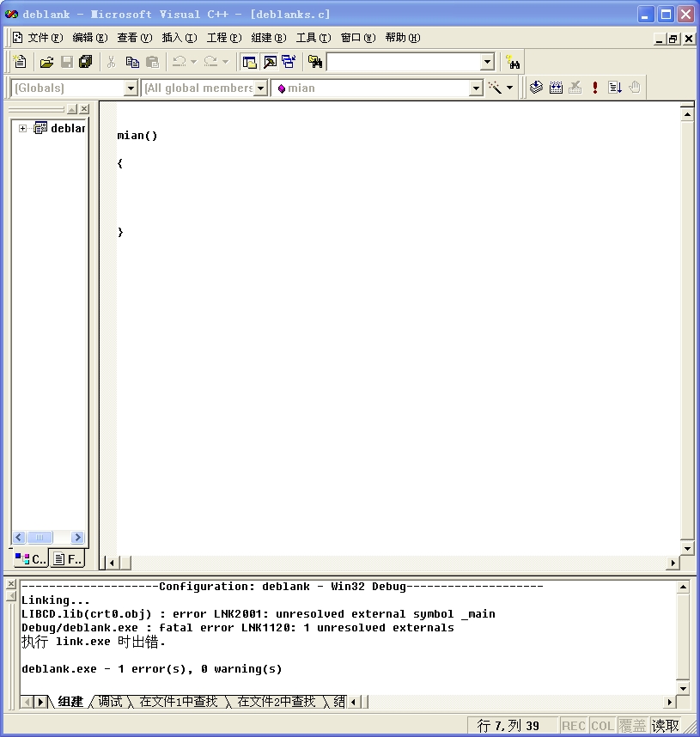The height and width of the screenshot is (737, 700).
Task: Build the project with the Build icon
Action: coord(556,88)
